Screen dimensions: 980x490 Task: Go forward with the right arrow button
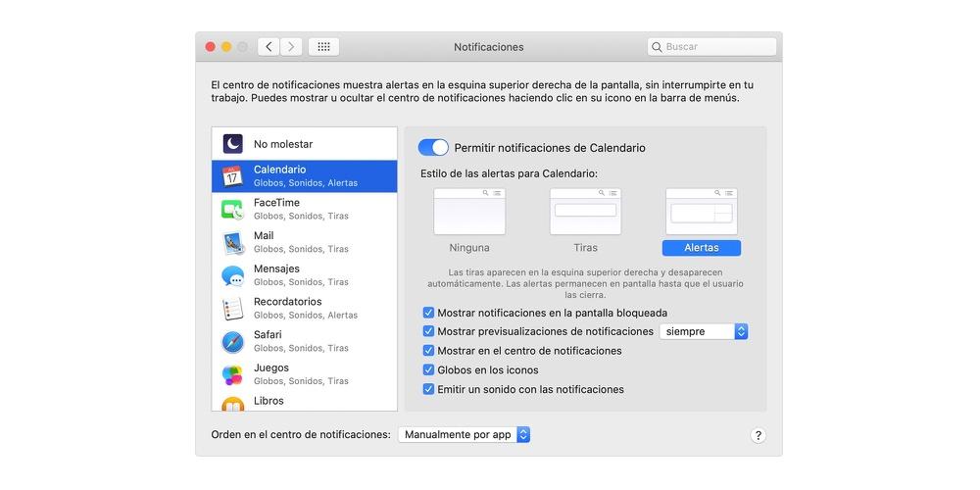(x=291, y=47)
